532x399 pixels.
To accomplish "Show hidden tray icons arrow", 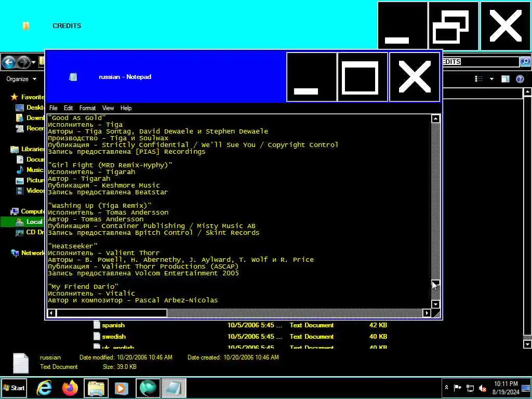I will [x=446, y=388].
